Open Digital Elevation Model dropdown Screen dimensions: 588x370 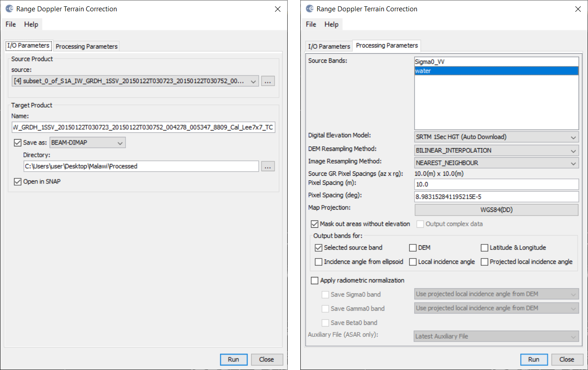[x=496, y=137]
